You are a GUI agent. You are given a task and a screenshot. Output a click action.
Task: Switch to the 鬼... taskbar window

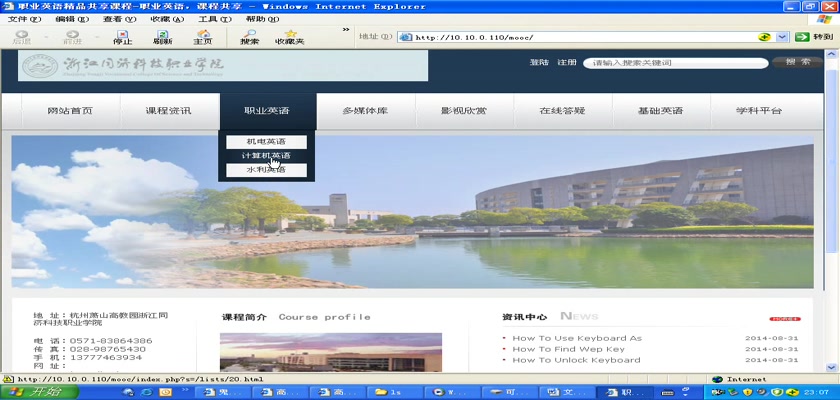pyautogui.click(x=225, y=393)
